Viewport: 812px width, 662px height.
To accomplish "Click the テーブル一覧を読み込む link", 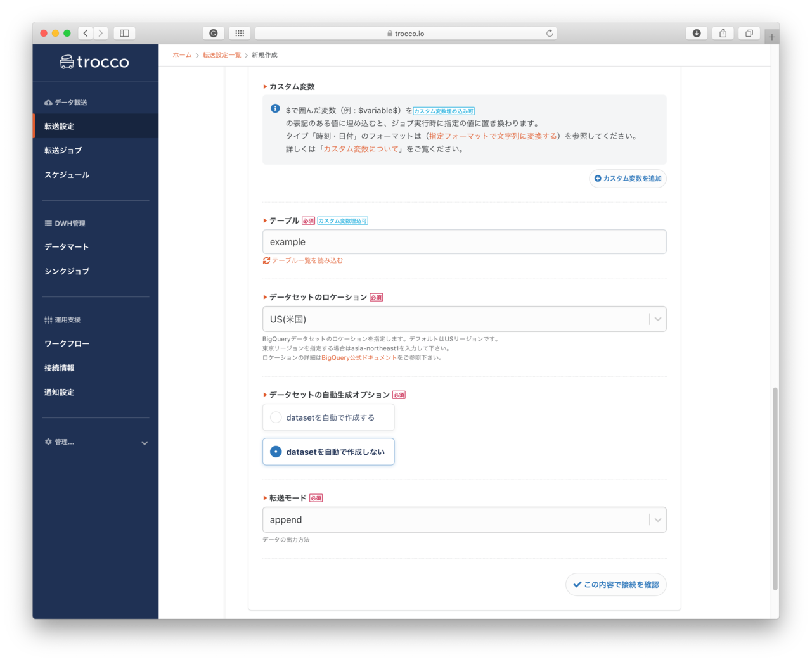I will tap(303, 260).
